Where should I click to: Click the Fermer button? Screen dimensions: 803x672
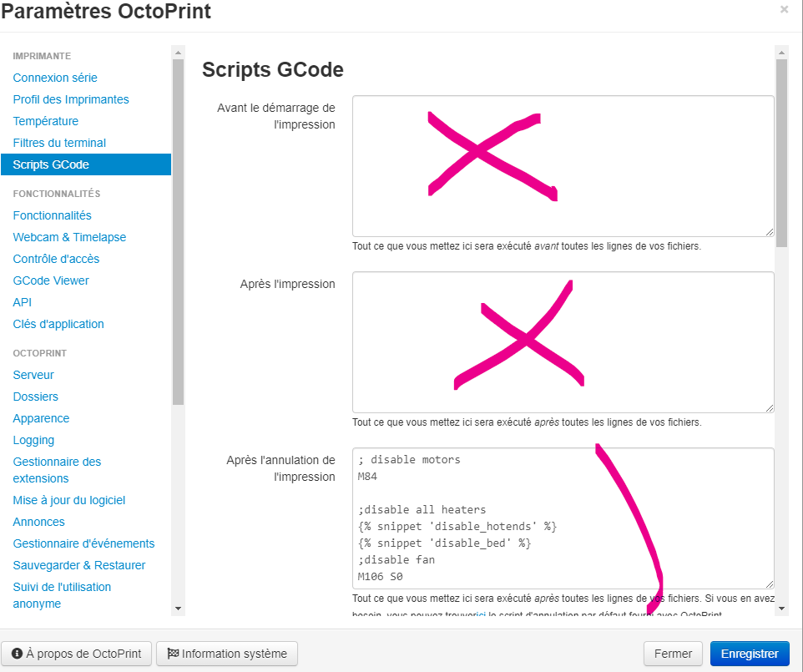click(x=673, y=654)
